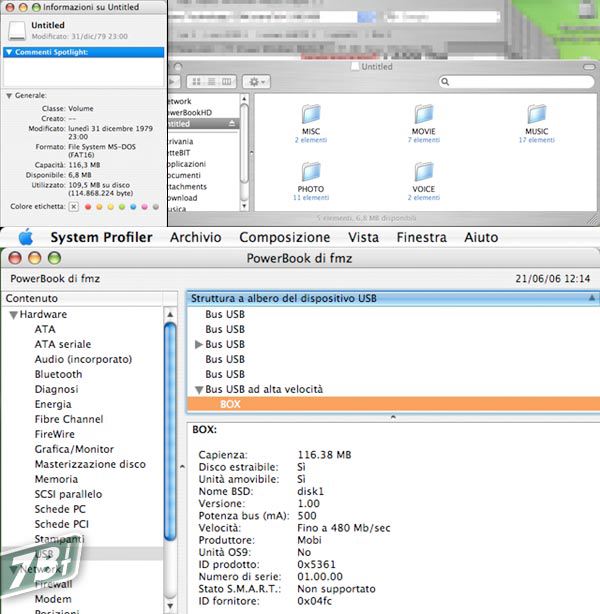The image size is (600, 614).
Task: Open the Archivio menu
Action: point(195,238)
